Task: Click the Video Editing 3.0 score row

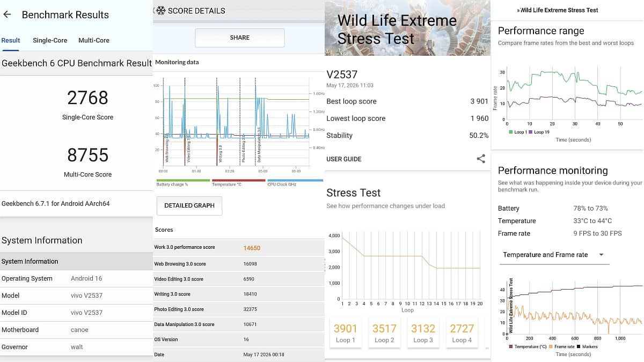Action: point(239,279)
